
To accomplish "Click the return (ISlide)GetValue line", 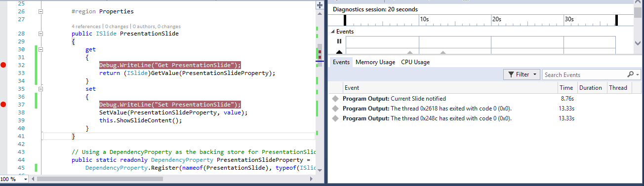I will (x=187, y=73).
